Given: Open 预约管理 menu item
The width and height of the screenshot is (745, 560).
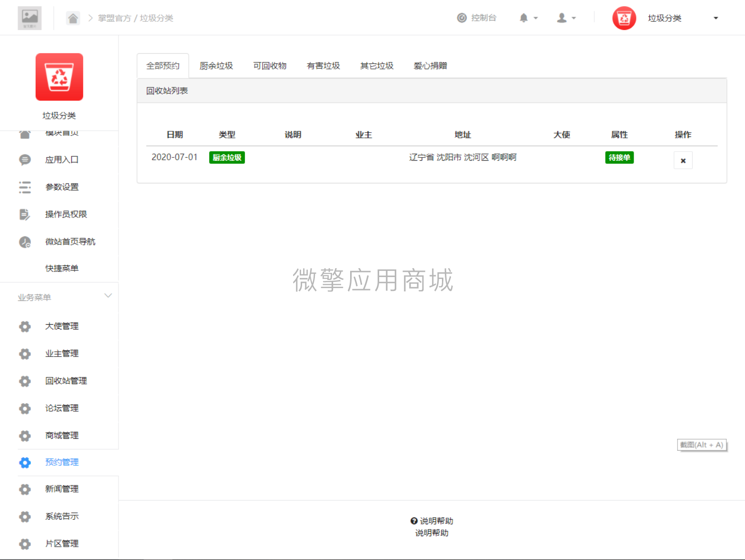Looking at the screenshot, I should 62,462.
